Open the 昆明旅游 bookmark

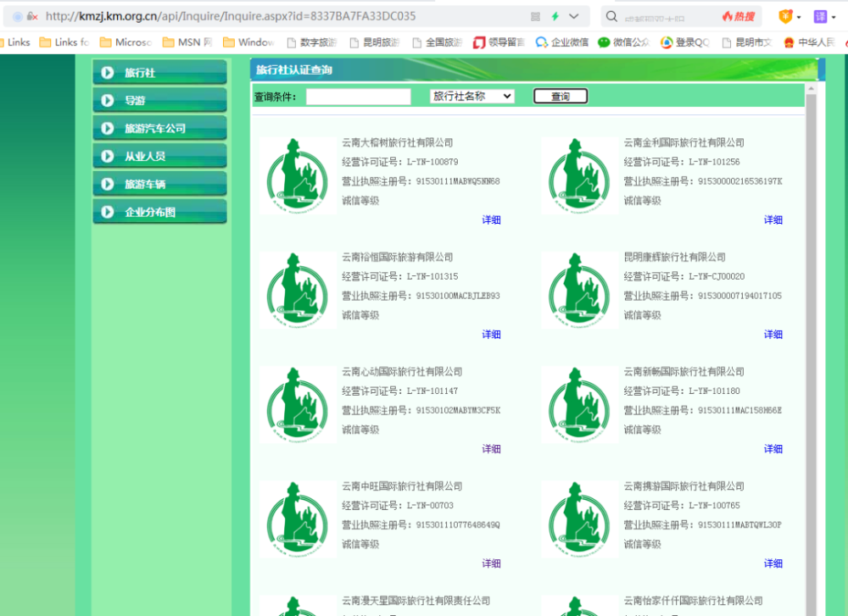click(x=375, y=42)
